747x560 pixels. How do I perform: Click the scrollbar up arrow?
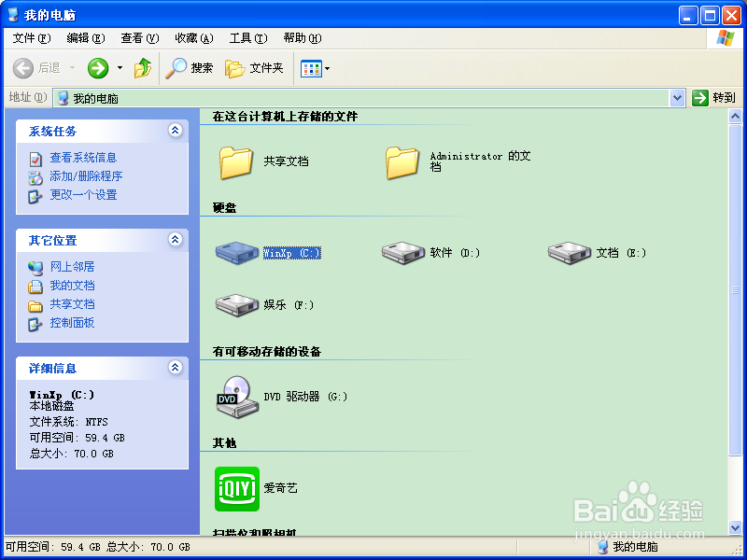coord(735,116)
